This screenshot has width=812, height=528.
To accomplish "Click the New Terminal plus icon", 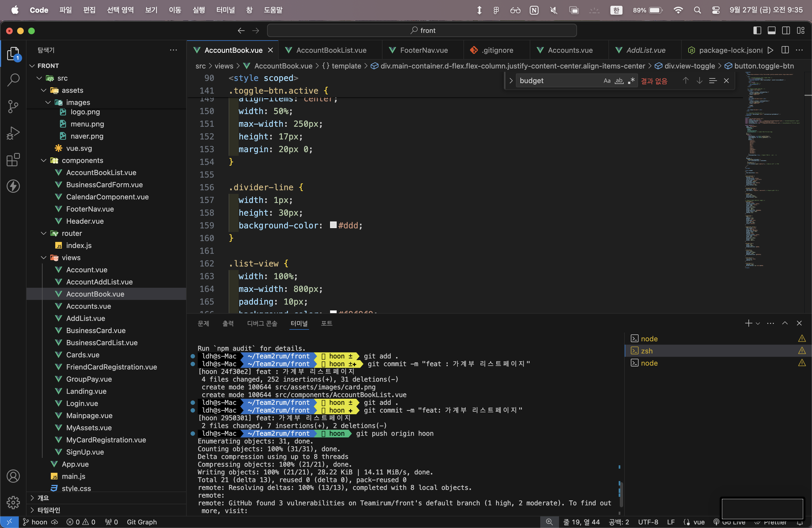I will point(748,323).
